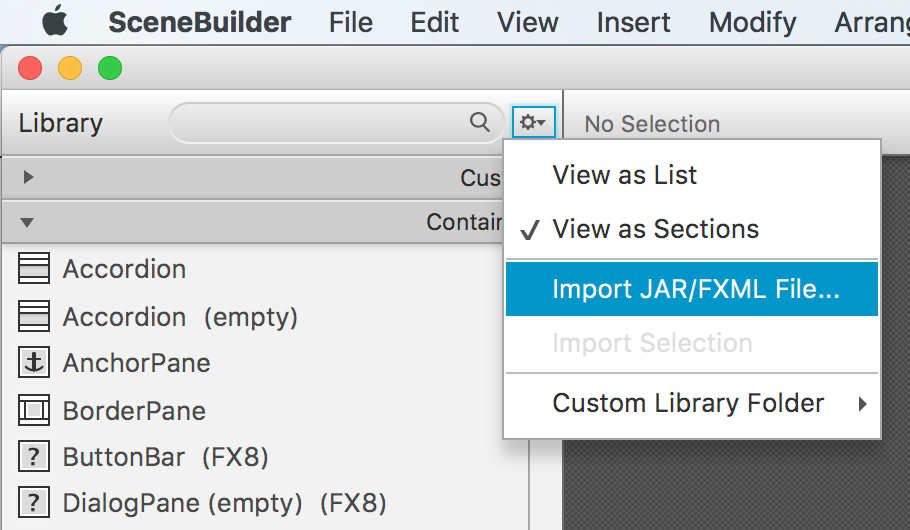
Task: Open the Apple menu
Action: (x=54, y=22)
